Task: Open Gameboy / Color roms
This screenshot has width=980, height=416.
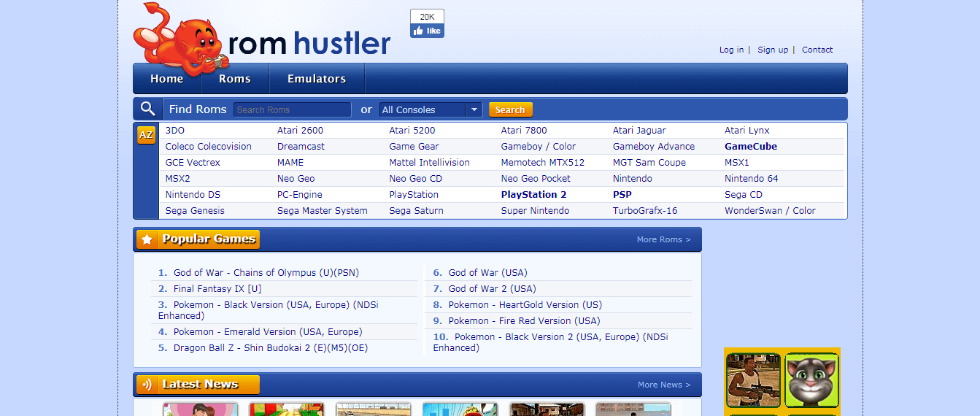Action: 539,147
